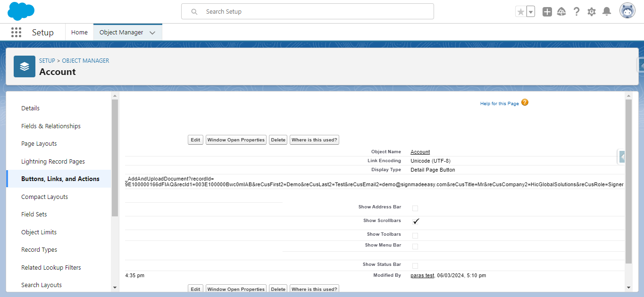The height and width of the screenshot is (297, 644).
Task: Click the _AddAndUploadDocument?recordId= URL text
Action: pyautogui.click(x=170, y=179)
